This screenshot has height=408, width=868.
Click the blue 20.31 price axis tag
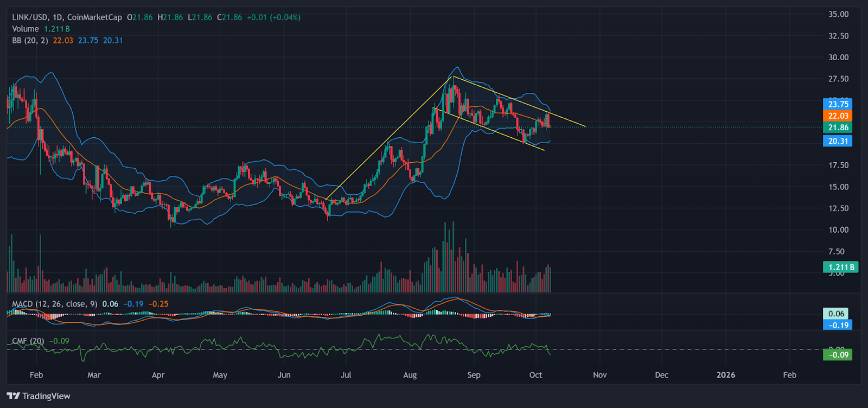click(838, 141)
